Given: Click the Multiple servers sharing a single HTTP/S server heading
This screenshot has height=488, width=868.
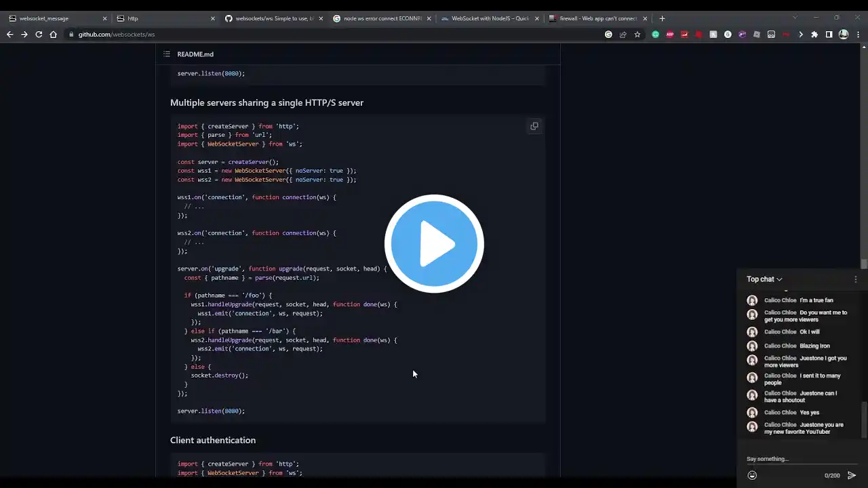Looking at the screenshot, I should tap(267, 103).
